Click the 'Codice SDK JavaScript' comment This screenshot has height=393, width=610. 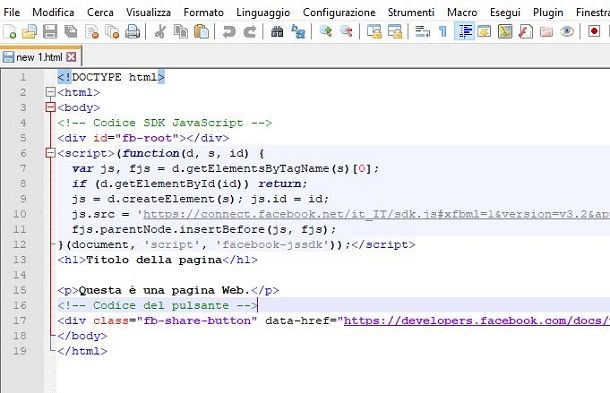click(x=165, y=123)
